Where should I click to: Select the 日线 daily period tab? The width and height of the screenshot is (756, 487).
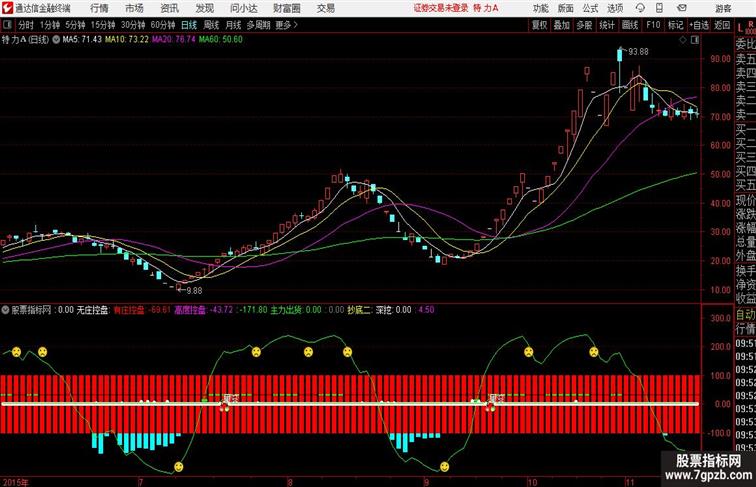click(x=189, y=25)
